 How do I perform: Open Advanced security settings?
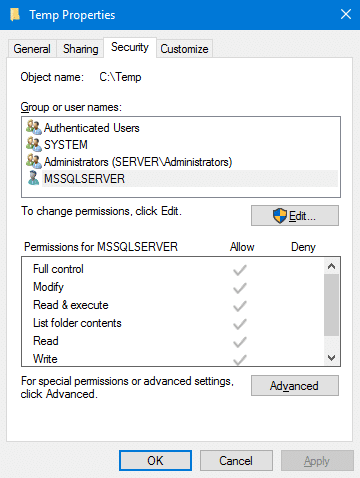(x=295, y=386)
